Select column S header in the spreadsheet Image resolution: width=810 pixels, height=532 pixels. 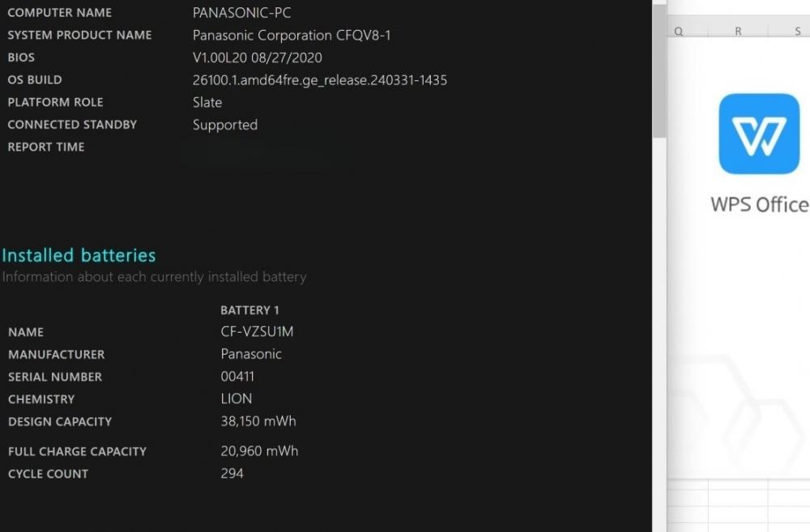tap(797, 31)
